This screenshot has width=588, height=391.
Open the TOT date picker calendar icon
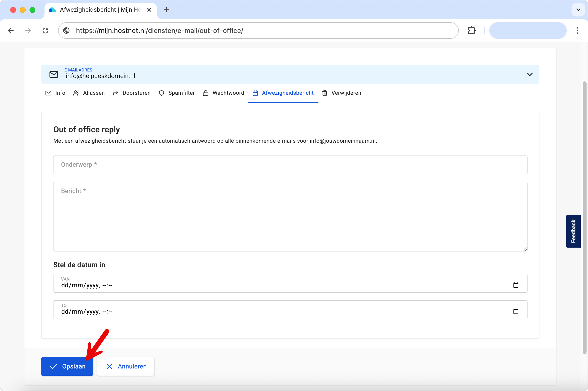516,312
